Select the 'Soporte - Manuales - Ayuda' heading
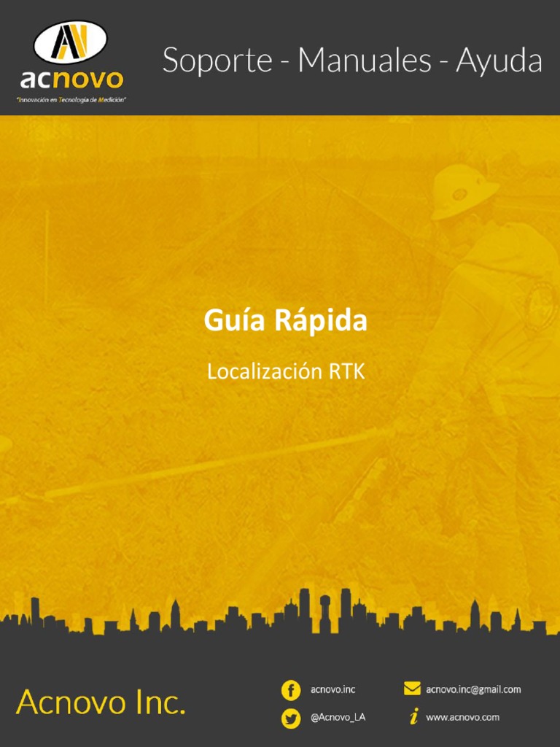 tap(352, 61)
